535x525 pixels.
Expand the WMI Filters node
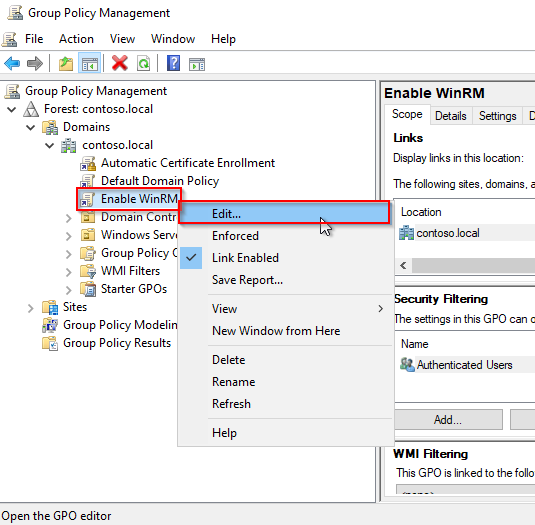(69, 272)
